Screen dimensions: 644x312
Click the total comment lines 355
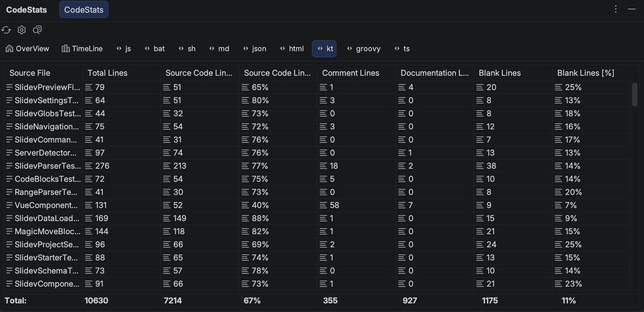click(x=330, y=301)
